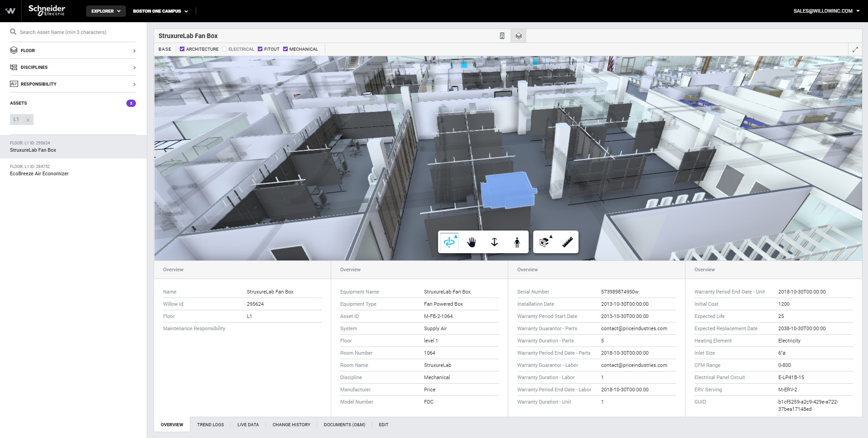
Task: Click the Manufacturer value Price
Action: 429,390
